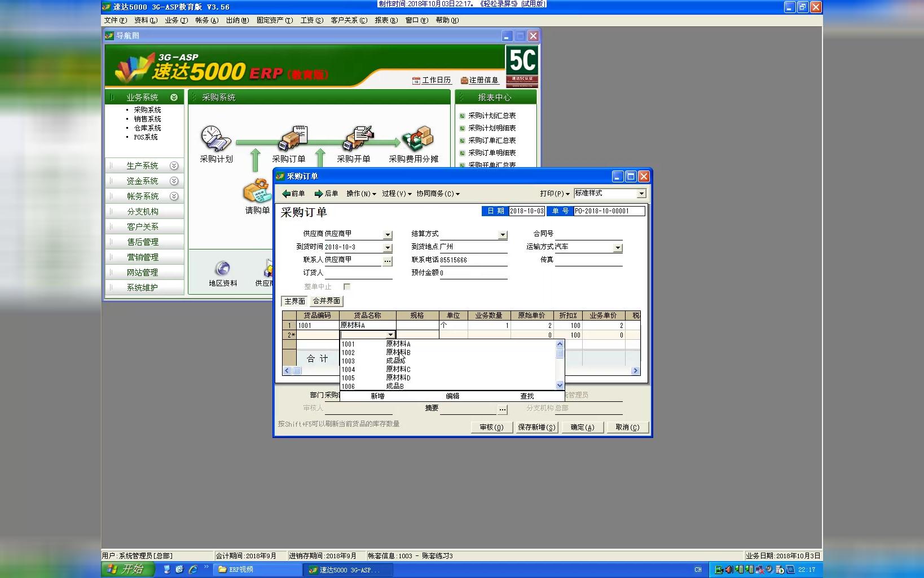Open the 采购订单 truck icon
The image size is (924, 578).
(x=292, y=138)
